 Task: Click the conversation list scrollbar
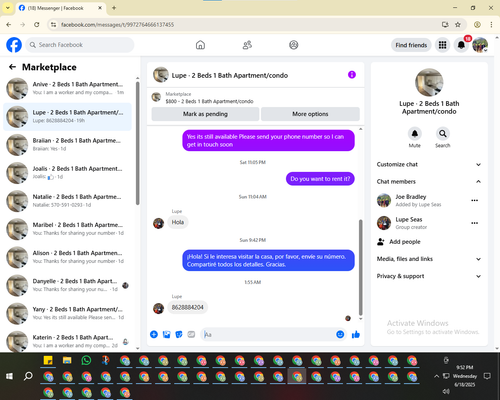[x=137, y=143]
